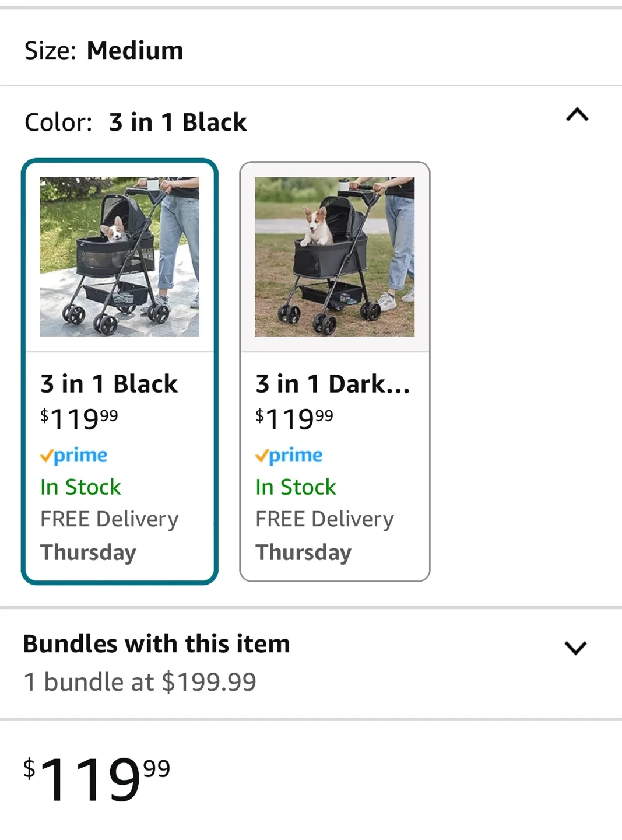The height and width of the screenshot is (840, 622).
Task: Click the Bundles with this item heading
Action: pyautogui.click(x=156, y=643)
